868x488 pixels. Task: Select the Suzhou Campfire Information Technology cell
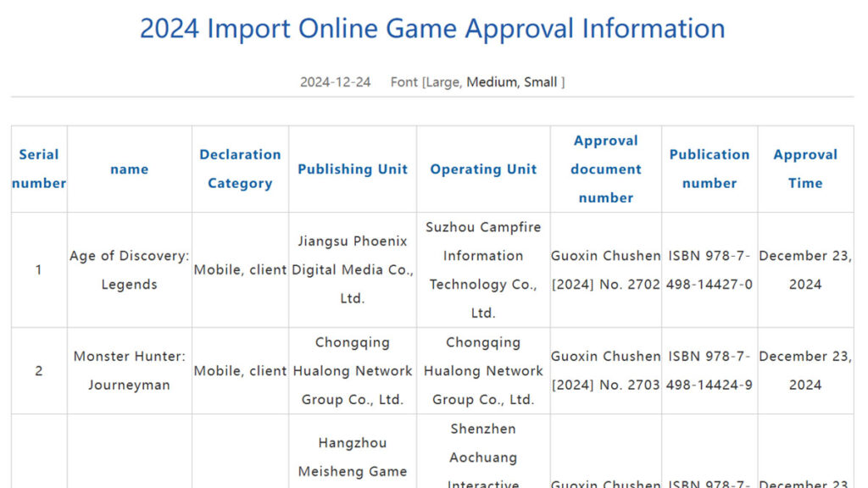(x=483, y=270)
